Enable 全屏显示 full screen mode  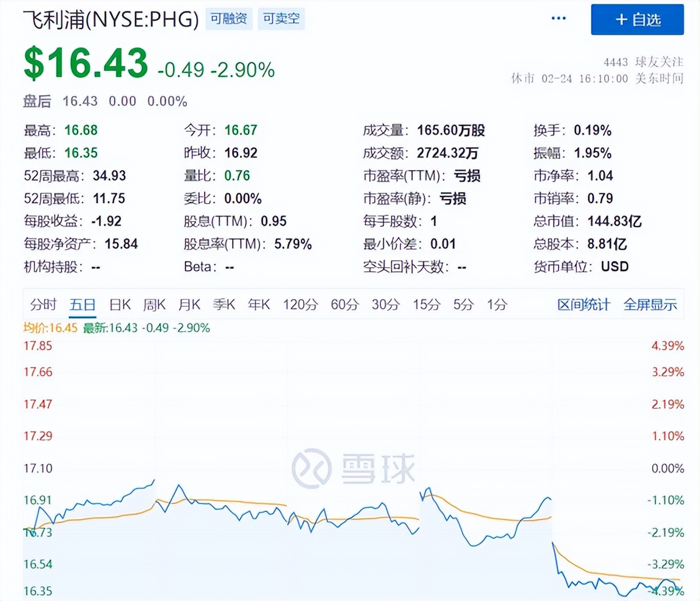[x=650, y=304]
